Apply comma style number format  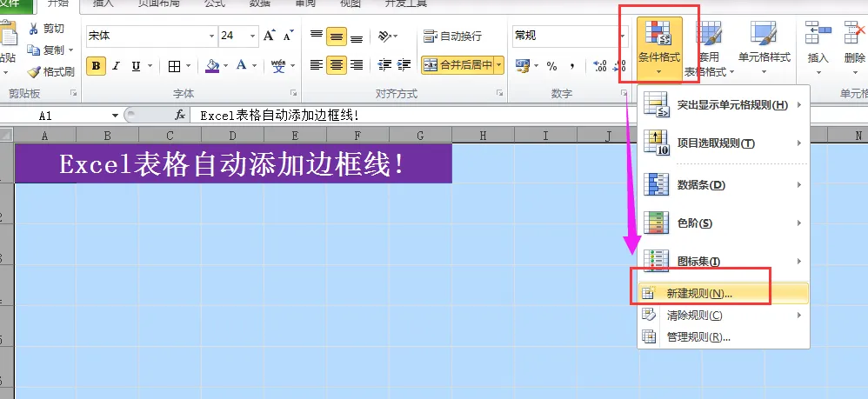click(571, 66)
